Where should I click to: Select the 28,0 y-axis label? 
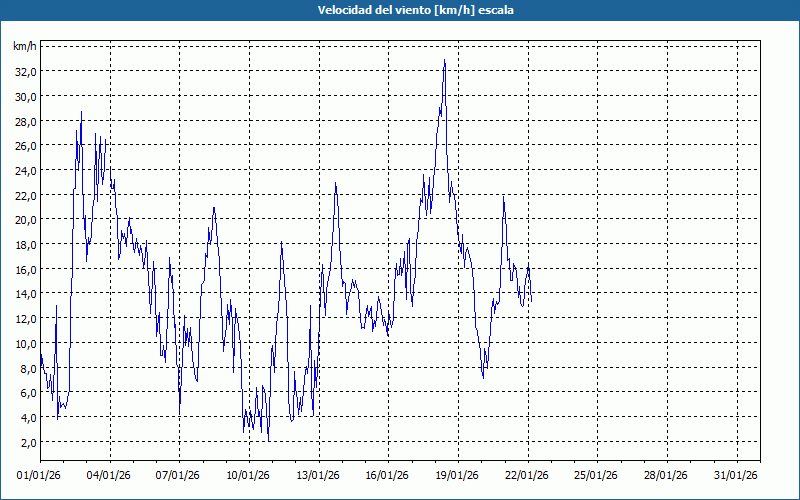(25, 121)
